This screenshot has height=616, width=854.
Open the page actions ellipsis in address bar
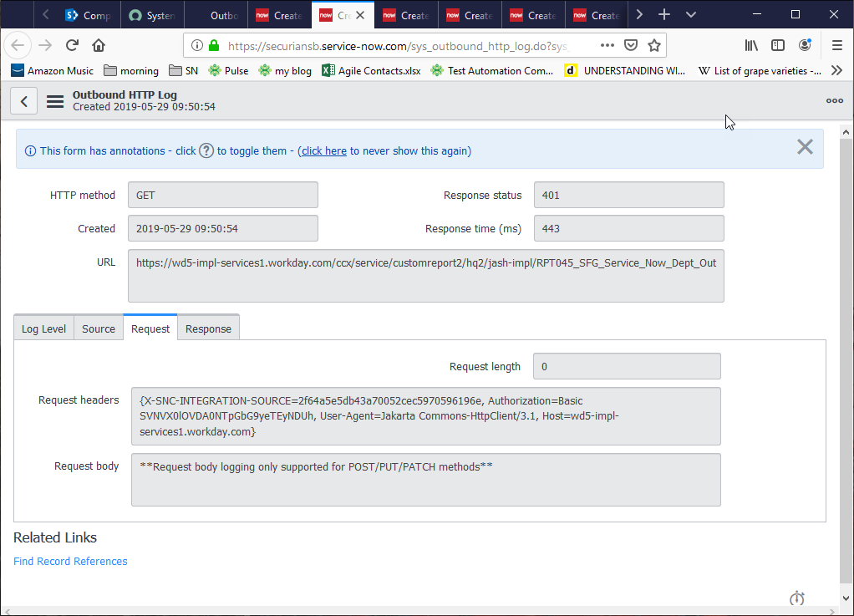pyautogui.click(x=607, y=44)
